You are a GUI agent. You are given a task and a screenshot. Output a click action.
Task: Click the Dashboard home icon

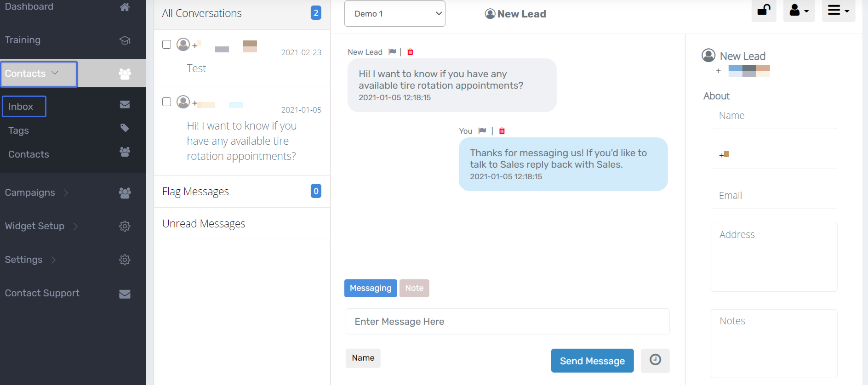pyautogui.click(x=125, y=6)
